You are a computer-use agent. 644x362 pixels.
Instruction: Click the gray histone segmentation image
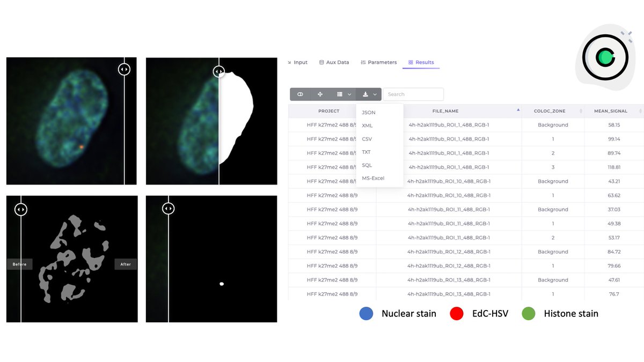(x=72, y=259)
